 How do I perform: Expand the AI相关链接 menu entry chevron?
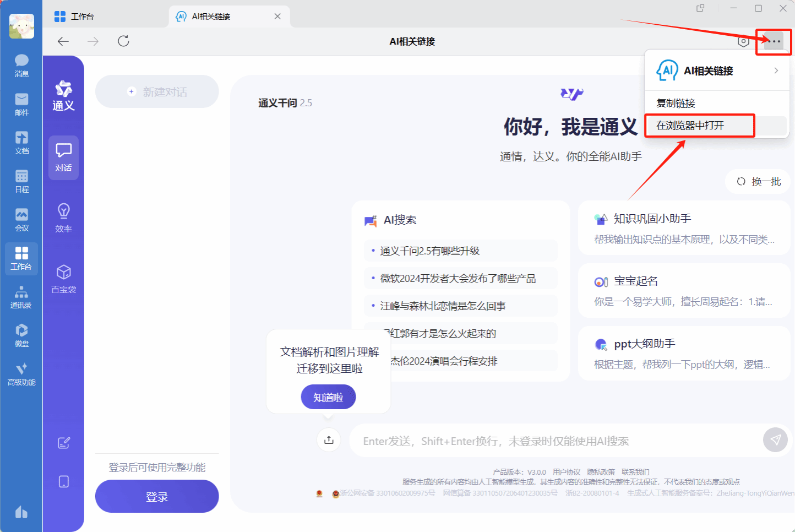[776, 70]
